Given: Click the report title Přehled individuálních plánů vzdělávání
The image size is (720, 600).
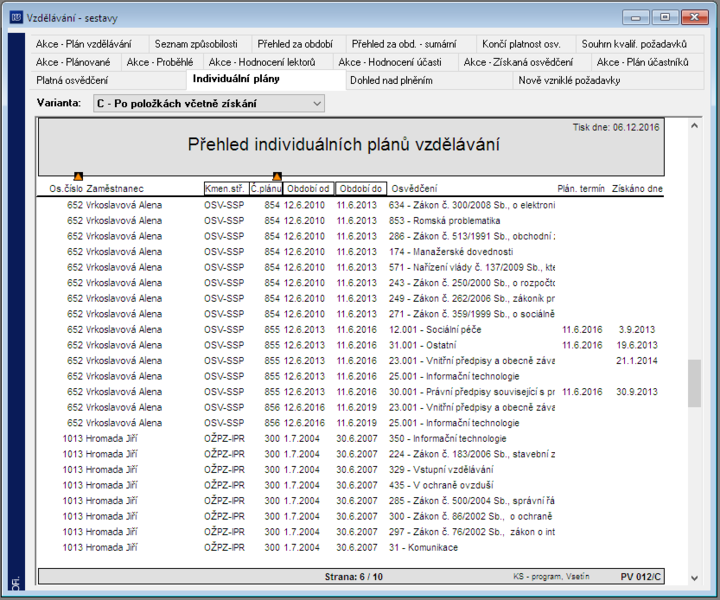Looking at the screenshot, I should pyautogui.click(x=343, y=145).
